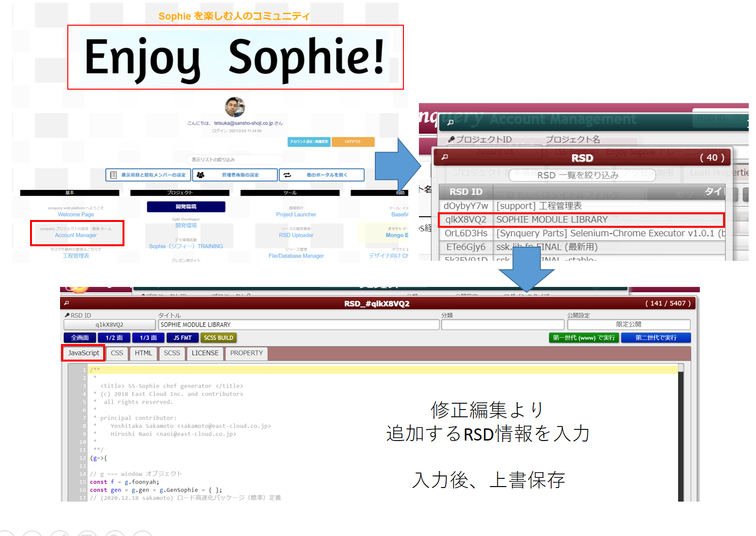Select the qlkX8VQ2 SOPHIE MODULE LIBRARY row
This screenshot has width=756, height=536.
(x=582, y=220)
